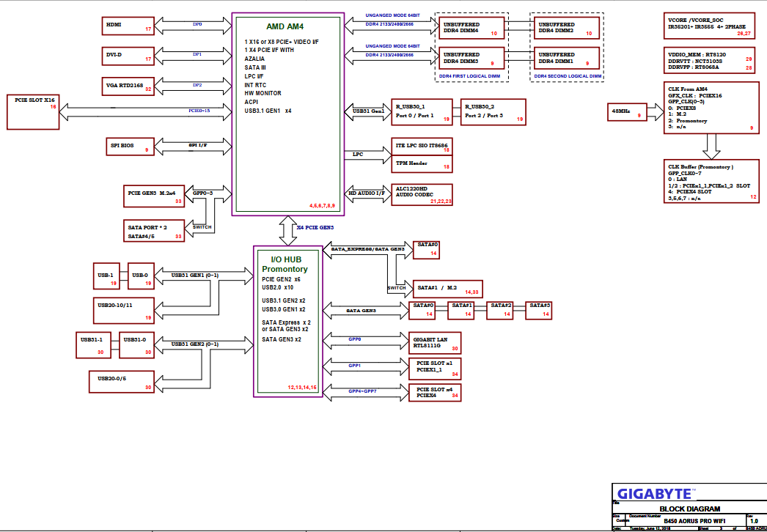Click the DDR4 SECOND LOGICAL DIMM caption
The image size is (767, 532).
tap(568, 76)
